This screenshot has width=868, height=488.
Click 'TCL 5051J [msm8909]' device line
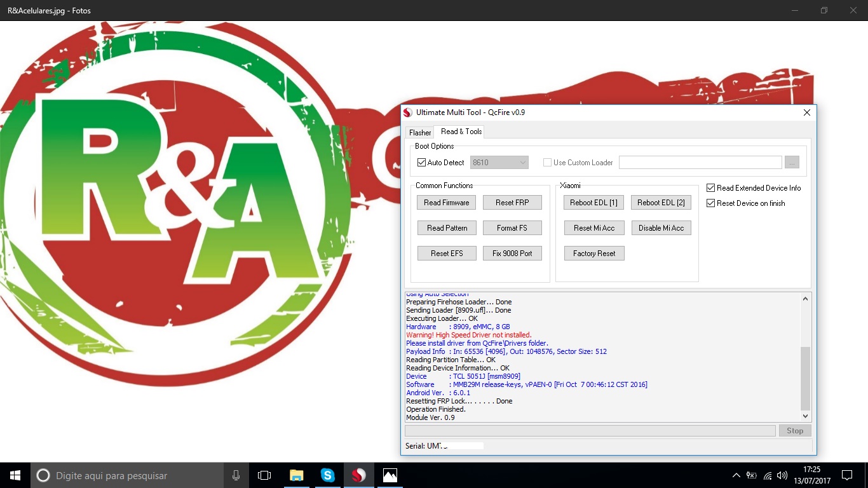coord(463,376)
